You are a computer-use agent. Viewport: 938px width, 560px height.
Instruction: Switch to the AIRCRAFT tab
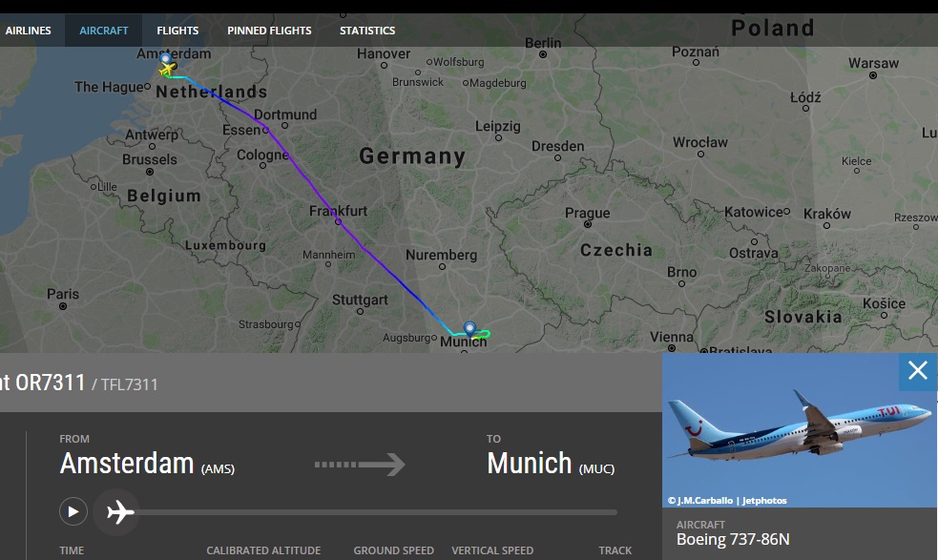point(103,31)
